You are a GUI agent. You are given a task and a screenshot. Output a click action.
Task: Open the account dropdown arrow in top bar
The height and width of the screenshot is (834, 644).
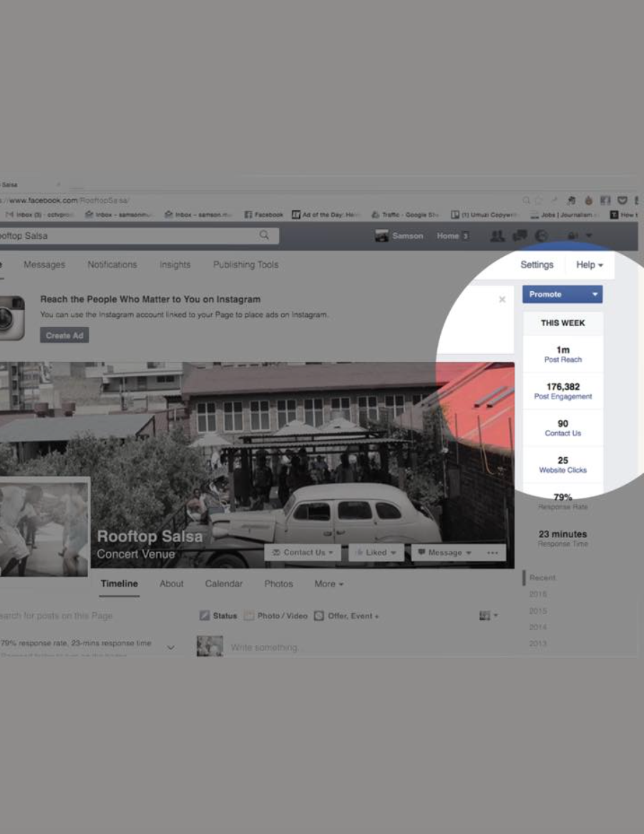[x=589, y=235]
